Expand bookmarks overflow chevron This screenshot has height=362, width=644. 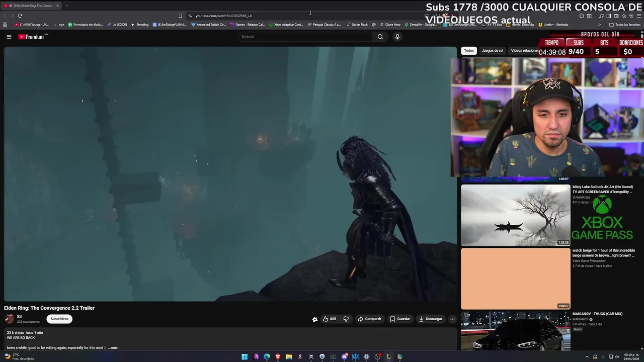pos(599,25)
